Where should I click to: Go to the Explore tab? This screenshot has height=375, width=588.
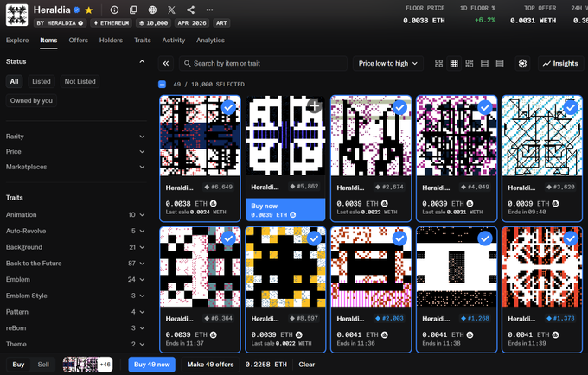17,41
